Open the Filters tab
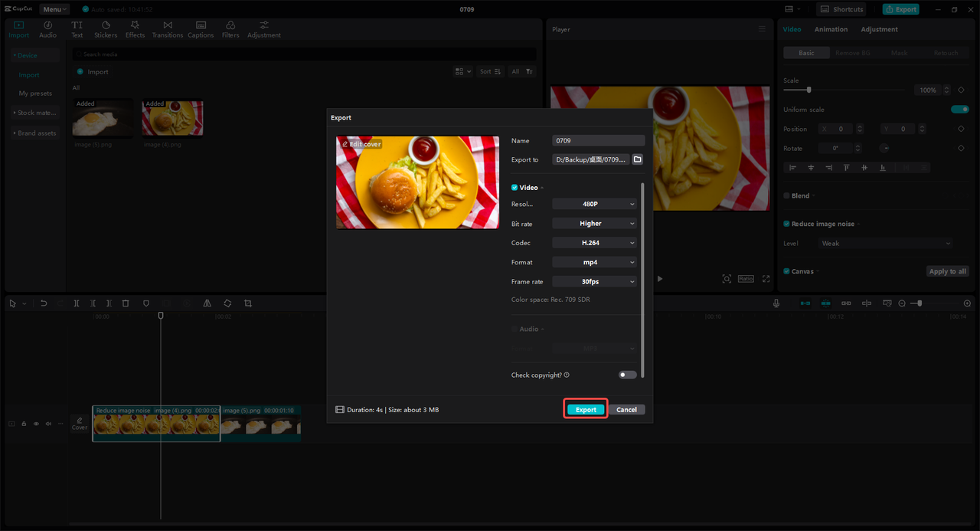Screen dimensions: 980x531 tap(230, 30)
